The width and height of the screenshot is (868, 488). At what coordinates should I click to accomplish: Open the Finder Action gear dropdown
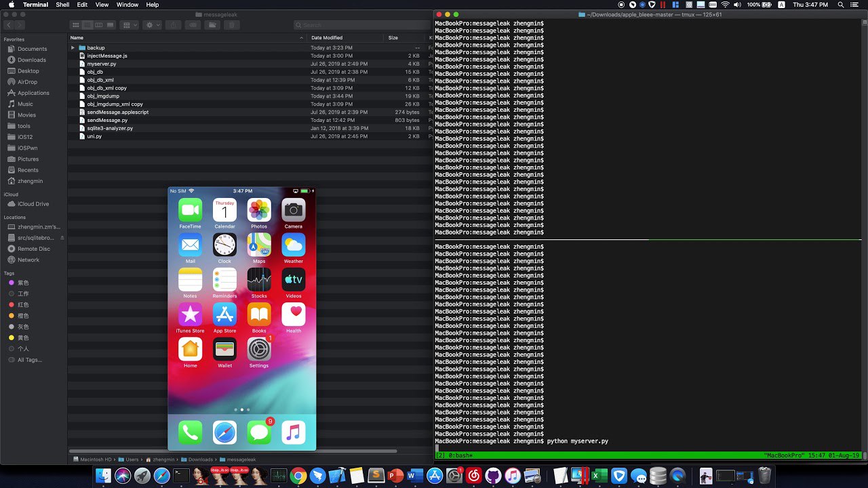click(152, 25)
